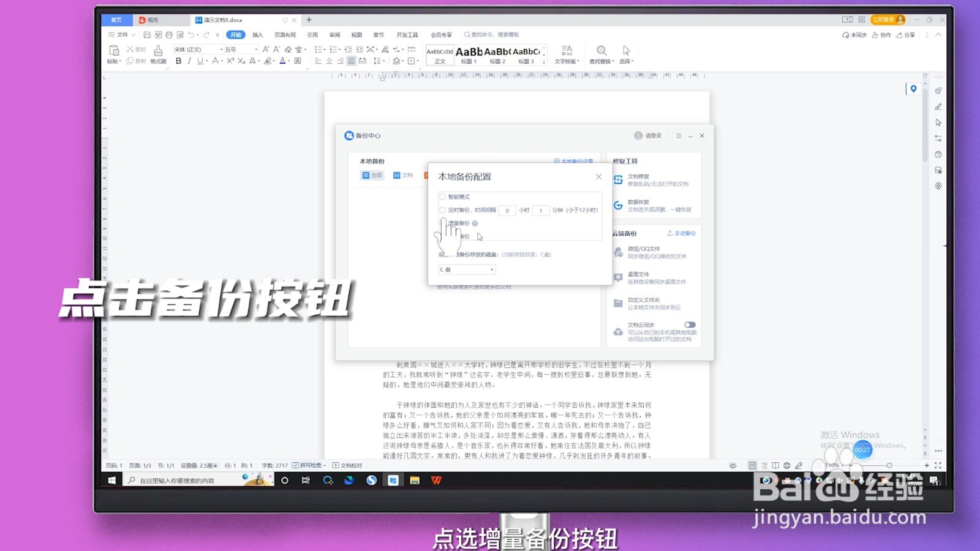Toggle the cloud document sync (文档云同步) switch

(x=690, y=325)
